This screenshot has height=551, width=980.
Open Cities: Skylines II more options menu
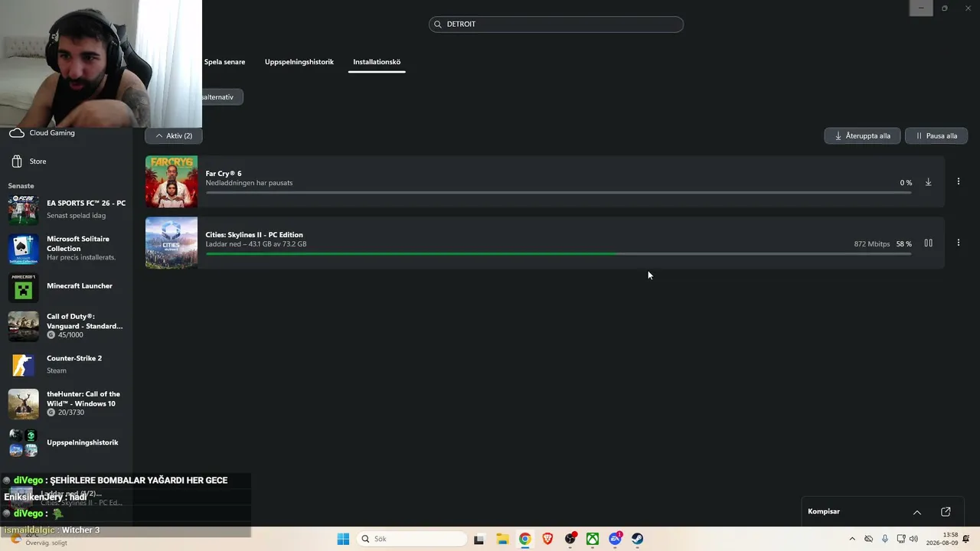tap(958, 243)
